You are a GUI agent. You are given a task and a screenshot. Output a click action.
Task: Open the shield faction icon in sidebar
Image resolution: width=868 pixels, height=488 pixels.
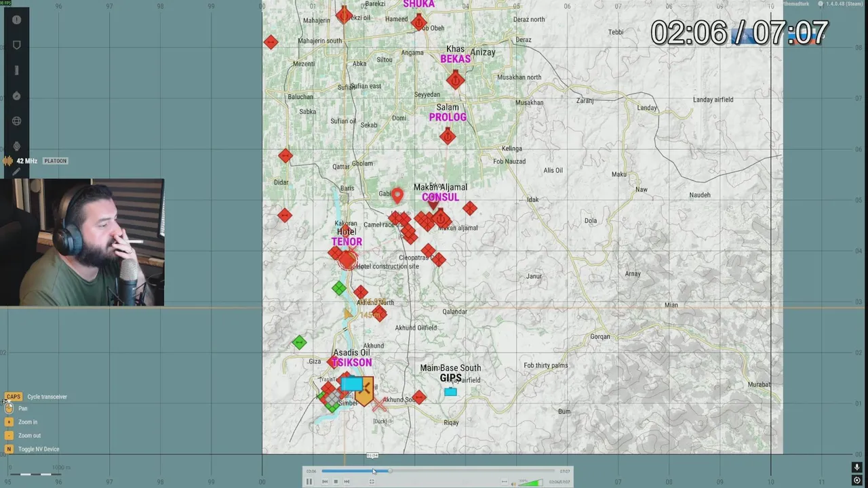(x=16, y=45)
